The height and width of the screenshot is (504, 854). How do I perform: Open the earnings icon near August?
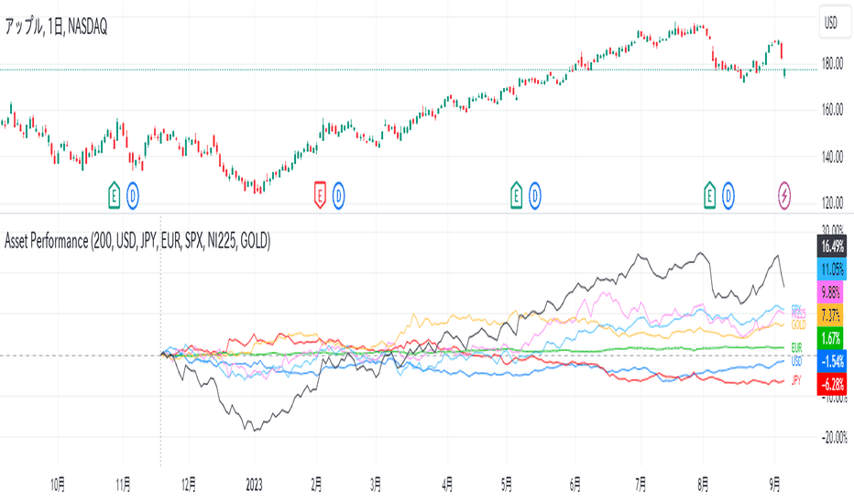[709, 195]
